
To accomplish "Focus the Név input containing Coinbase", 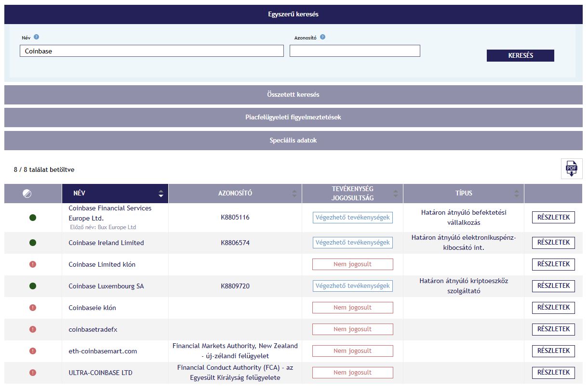I will 152,51.
